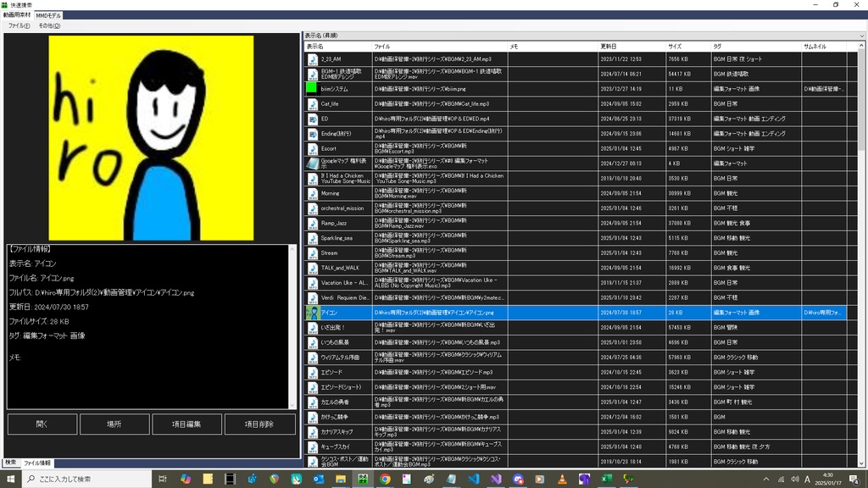Click the file icon of Cat_life
868x488 pixels.
(313, 104)
